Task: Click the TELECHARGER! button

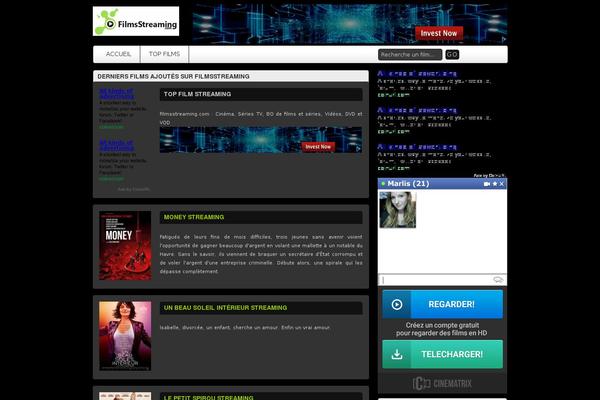Action: click(442, 354)
